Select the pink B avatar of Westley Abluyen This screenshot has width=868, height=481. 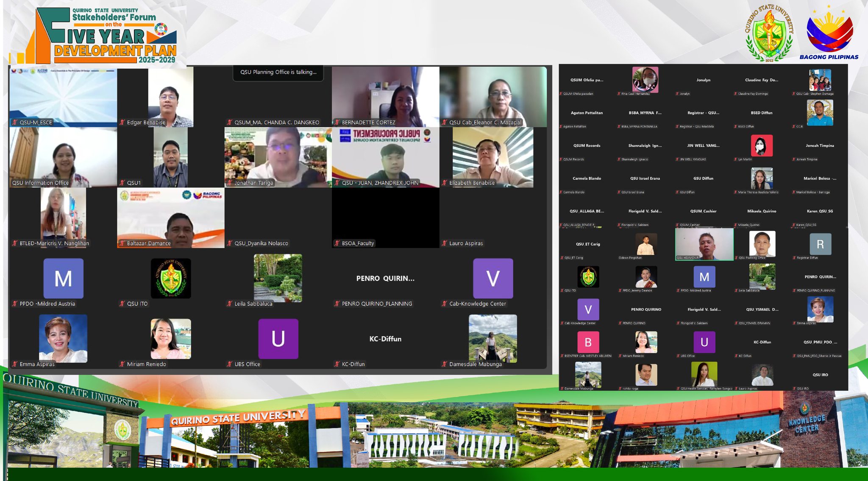click(x=588, y=342)
